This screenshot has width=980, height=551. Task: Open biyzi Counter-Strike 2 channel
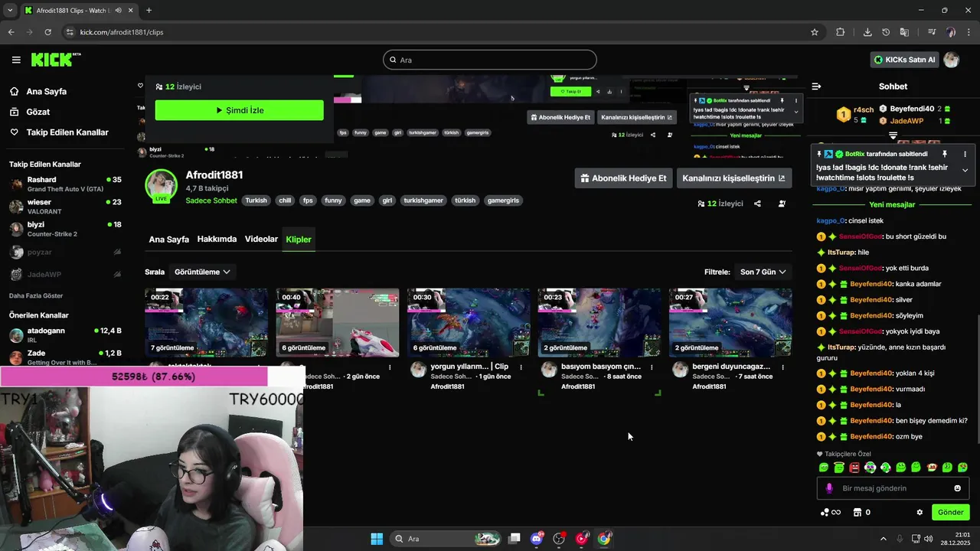(65, 229)
